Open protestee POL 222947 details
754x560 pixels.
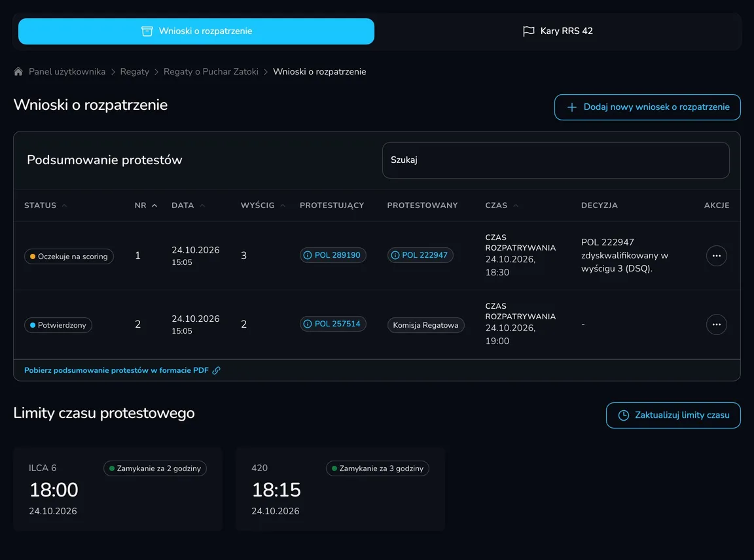[420, 255]
